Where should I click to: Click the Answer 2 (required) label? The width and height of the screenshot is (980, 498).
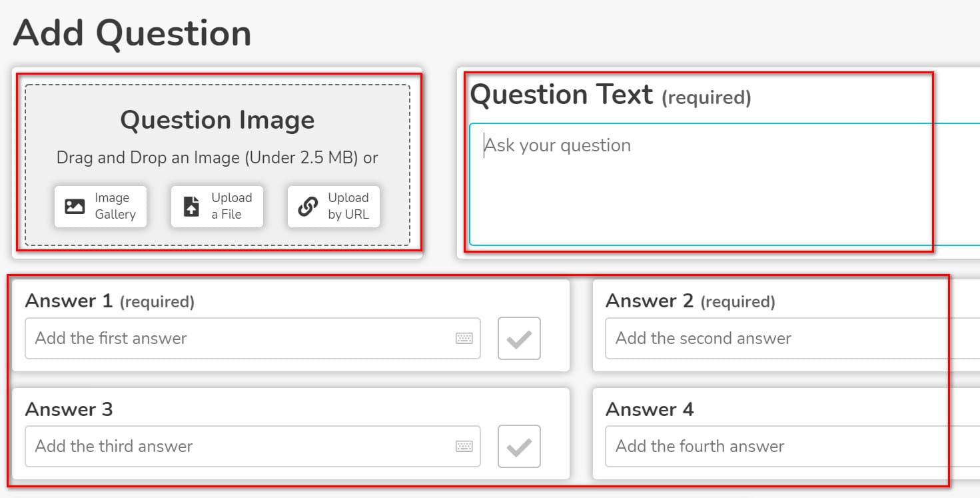tap(690, 301)
